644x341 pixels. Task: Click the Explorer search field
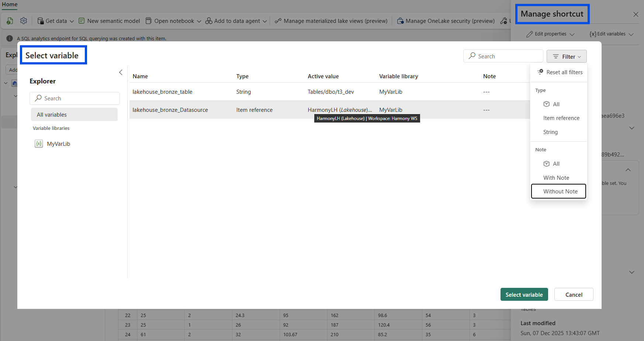75,99
